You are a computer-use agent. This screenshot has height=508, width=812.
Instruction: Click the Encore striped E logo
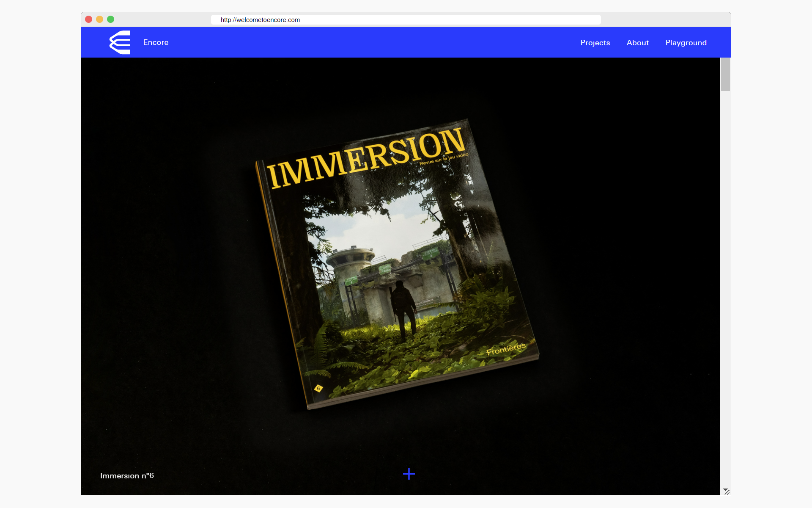120,42
